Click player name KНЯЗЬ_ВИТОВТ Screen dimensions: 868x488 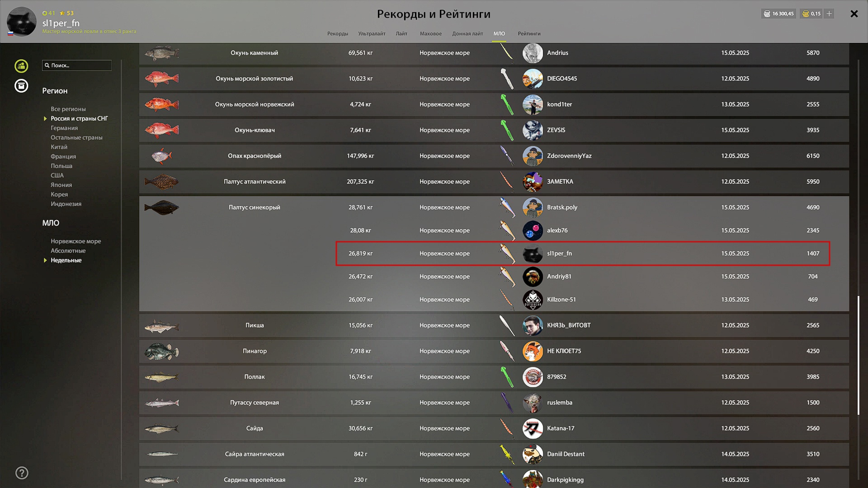pos(569,325)
